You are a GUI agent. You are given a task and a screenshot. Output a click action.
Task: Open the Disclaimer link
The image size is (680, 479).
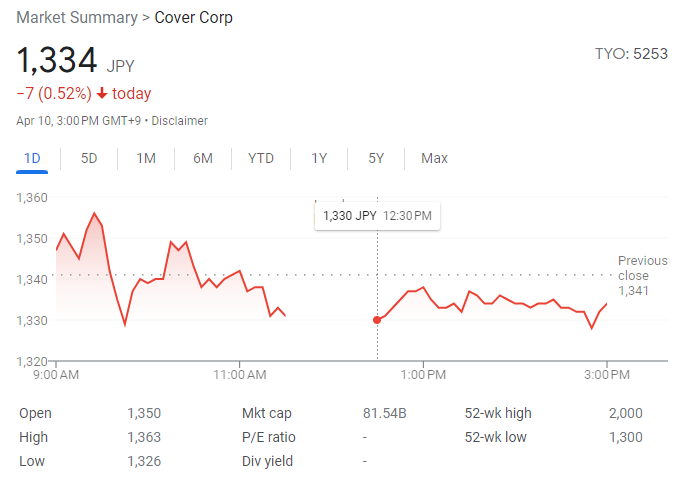[x=179, y=121]
